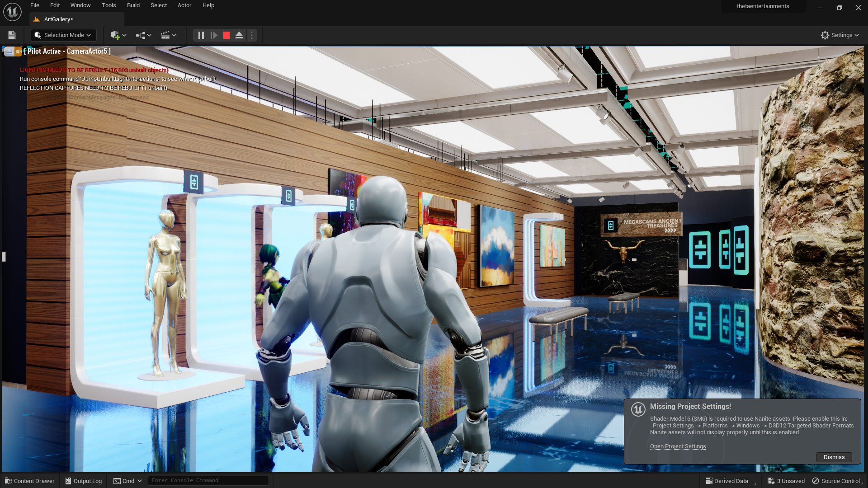Open the Selection Mode dropdown
This screenshot has width=868, height=488.
click(x=63, y=35)
